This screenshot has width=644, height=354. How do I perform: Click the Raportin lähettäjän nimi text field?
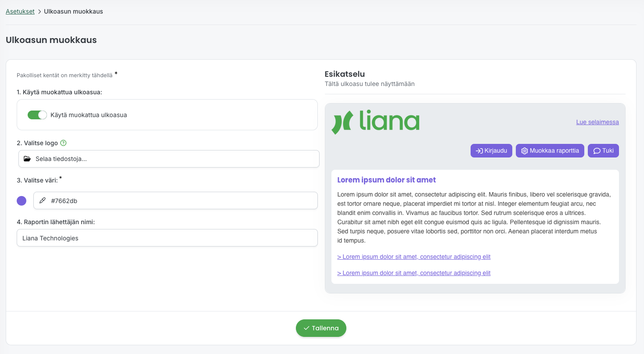[167, 238]
